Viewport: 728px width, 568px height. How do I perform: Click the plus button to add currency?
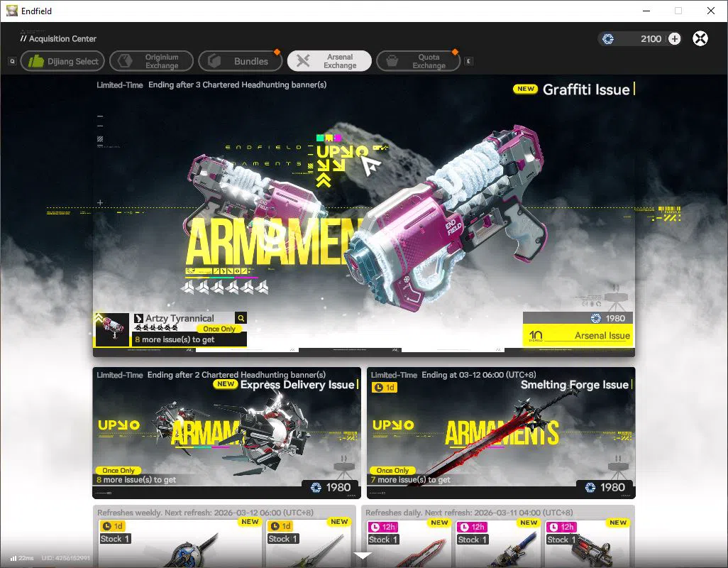(675, 38)
